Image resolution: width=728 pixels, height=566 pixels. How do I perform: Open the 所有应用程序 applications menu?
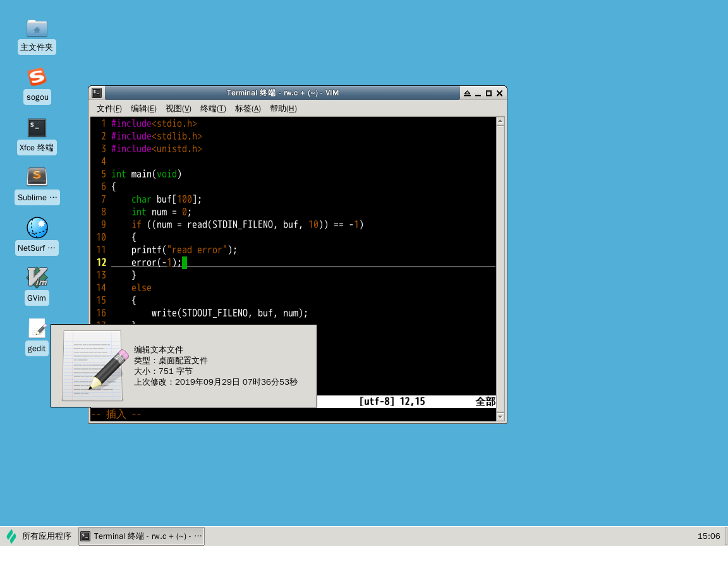[39, 536]
